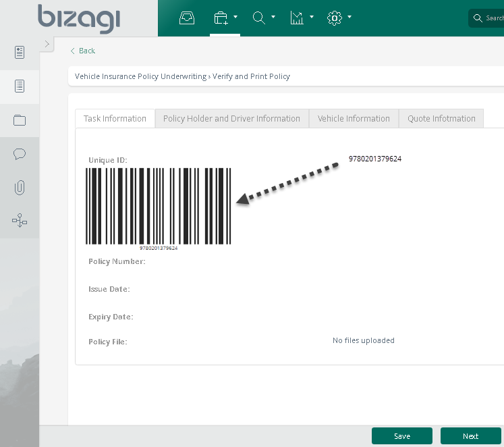Image resolution: width=504 pixels, height=447 pixels.
Task: Switch to Quote Infotmation tab
Action: 441,119
